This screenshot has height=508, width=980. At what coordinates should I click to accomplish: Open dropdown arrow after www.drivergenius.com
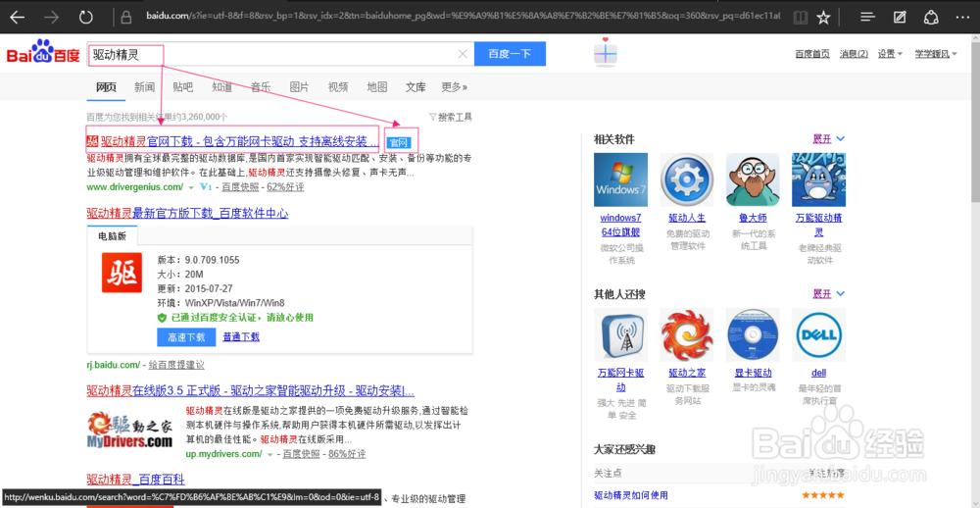(191, 187)
